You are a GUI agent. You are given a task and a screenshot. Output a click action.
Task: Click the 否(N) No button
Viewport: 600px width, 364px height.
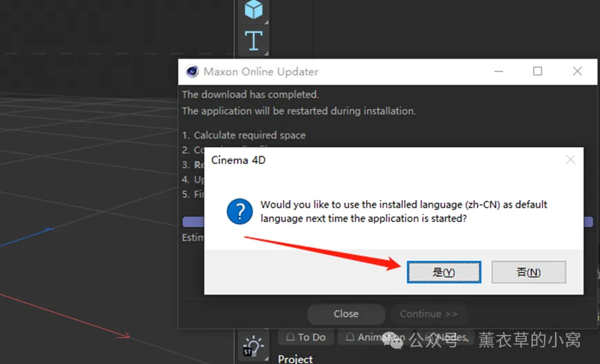click(x=529, y=272)
